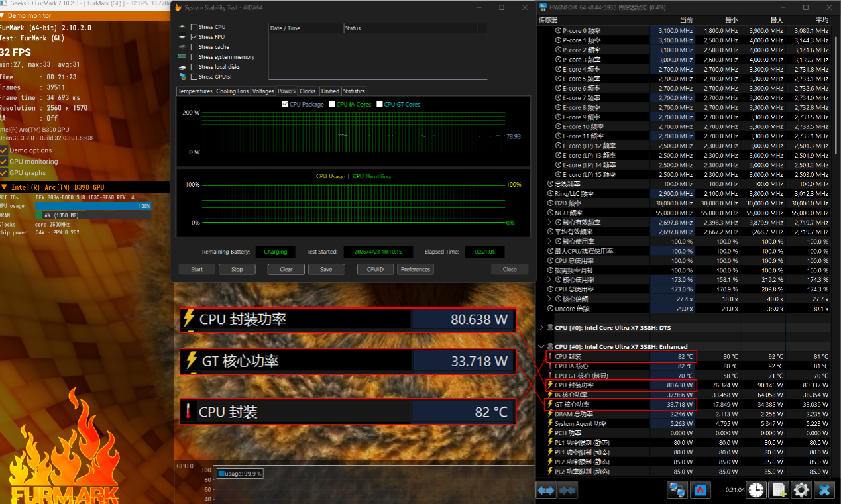The height and width of the screenshot is (504, 841).
Task: Start HWiNFO logging with document-plus icon
Action: pyautogui.click(x=779, y=490)
